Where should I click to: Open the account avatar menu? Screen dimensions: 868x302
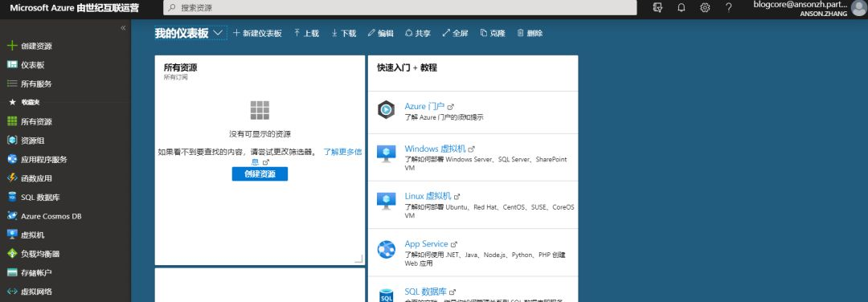point(858,8)
